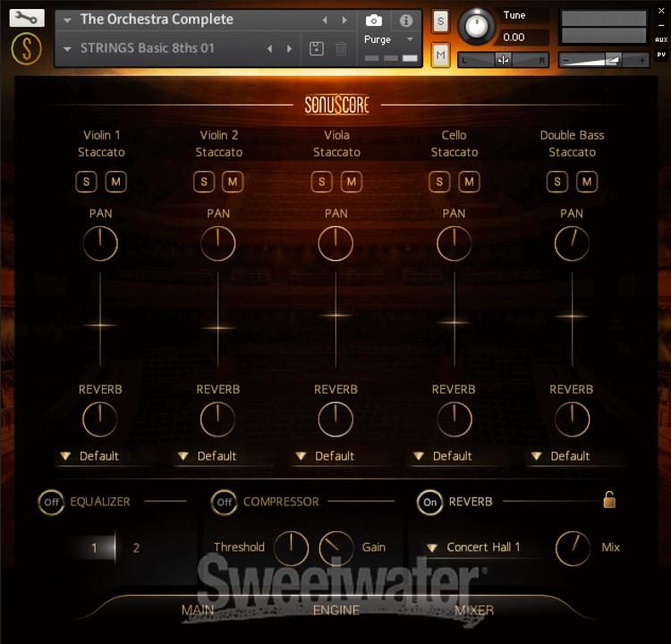This screenshot has height=644, width=671.
Task: Solo the Violin 2 channel
Action: tap(204, 182)
